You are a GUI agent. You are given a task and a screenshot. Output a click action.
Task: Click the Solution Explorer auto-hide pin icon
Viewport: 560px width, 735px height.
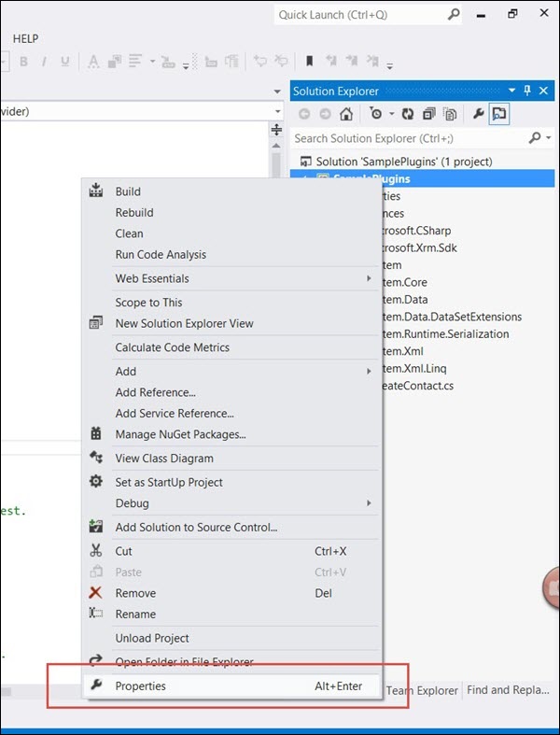(527, 91)
